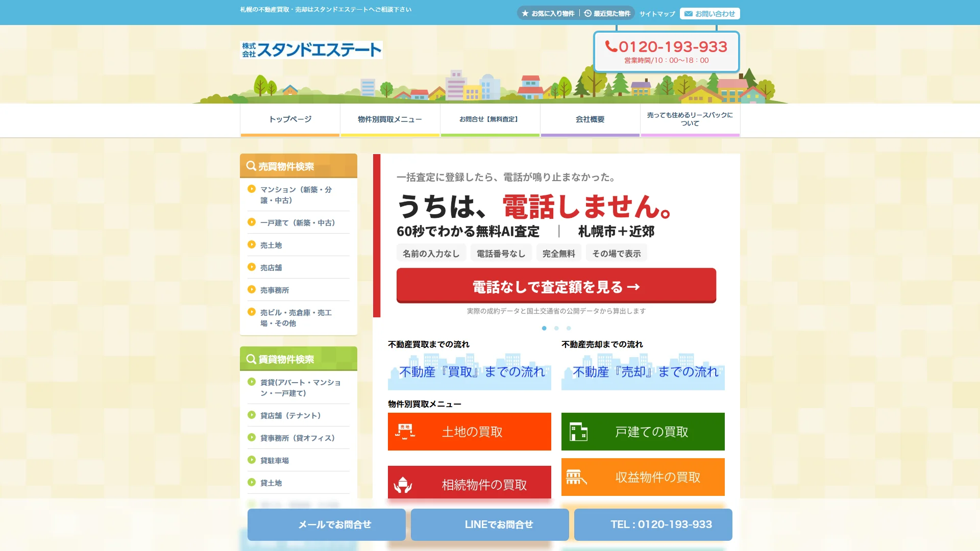
Task: Open 物件別買取メニュー navigation tab
Action: (390, 120)
